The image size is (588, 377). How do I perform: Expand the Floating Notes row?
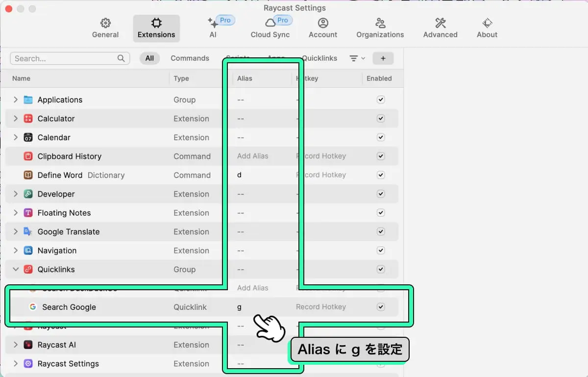pyautogui.click(x=16, y=213)
